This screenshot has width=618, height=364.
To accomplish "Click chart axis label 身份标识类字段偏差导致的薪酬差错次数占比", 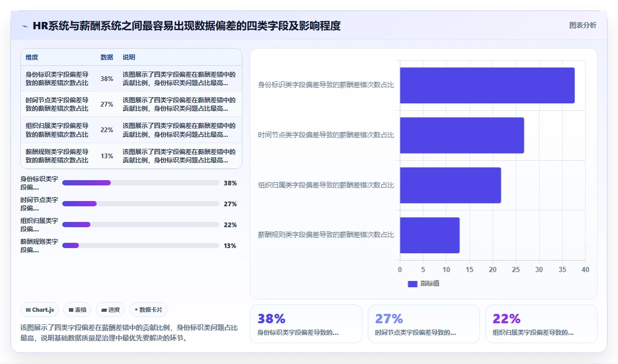I will (x=326, y=85).
